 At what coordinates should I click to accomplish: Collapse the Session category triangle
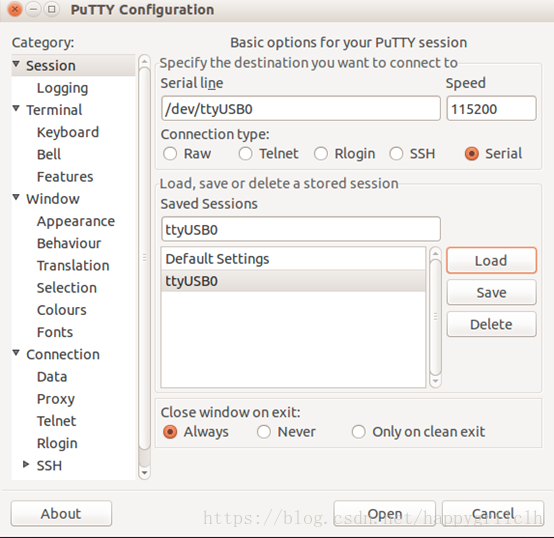[16, 64]
